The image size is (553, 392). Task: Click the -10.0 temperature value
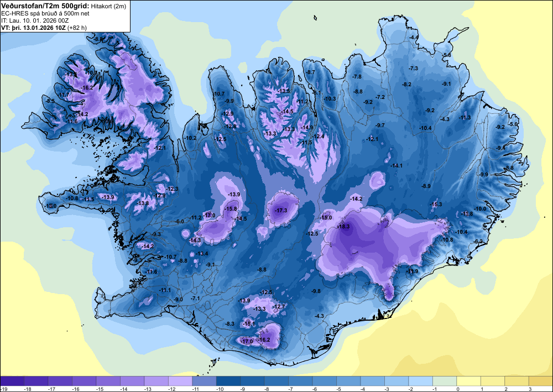(x=480, y=208)
